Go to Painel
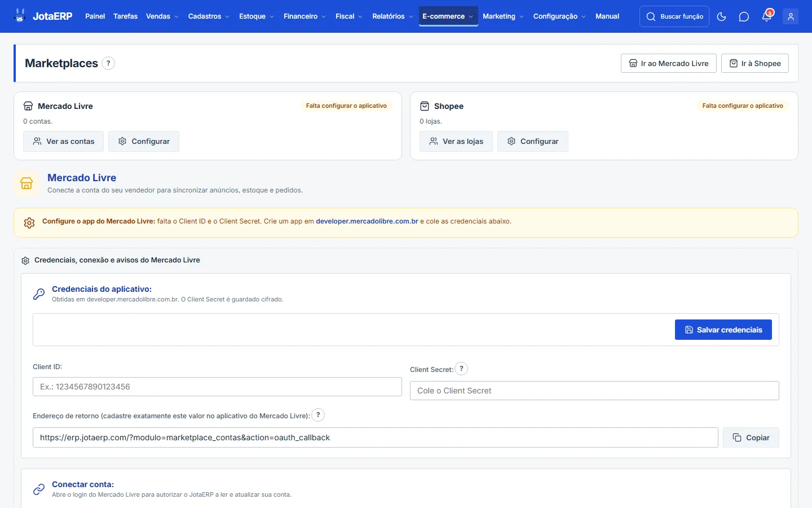 coord(95,16)
